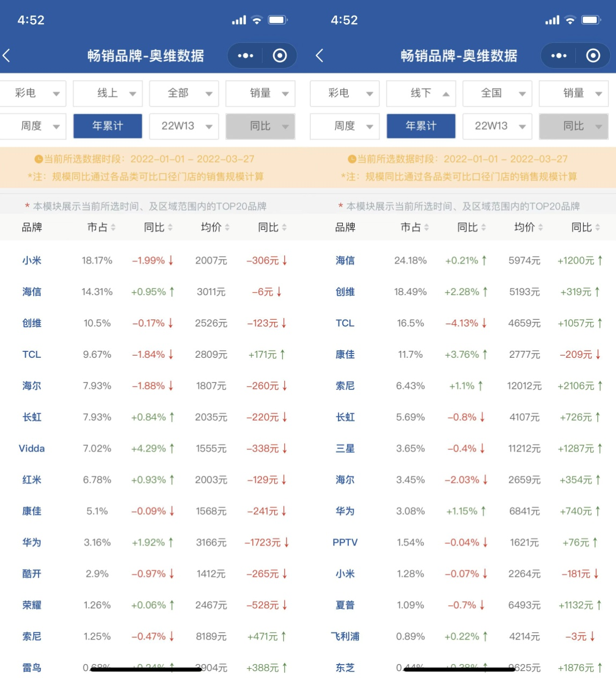The image size is (616, 678).
Task: Open the 线上 channel dropdown
Action: pyautogui.click(x=108, y=93)
